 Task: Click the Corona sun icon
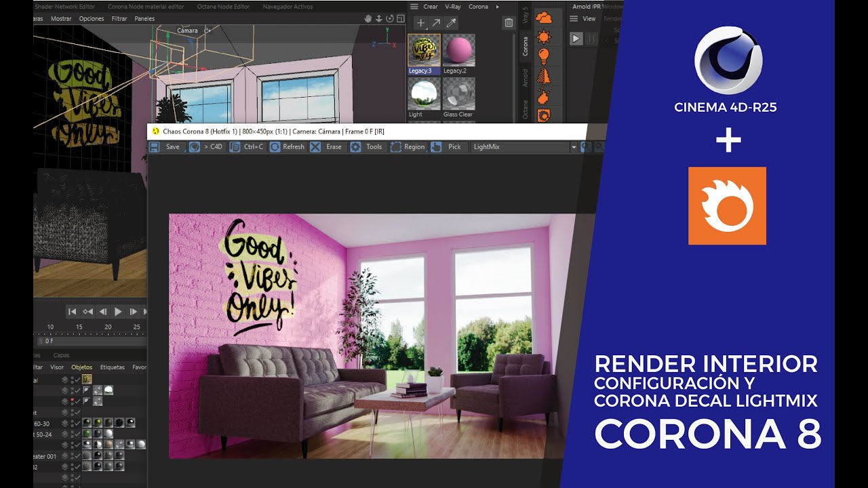(x=544, y=37)
